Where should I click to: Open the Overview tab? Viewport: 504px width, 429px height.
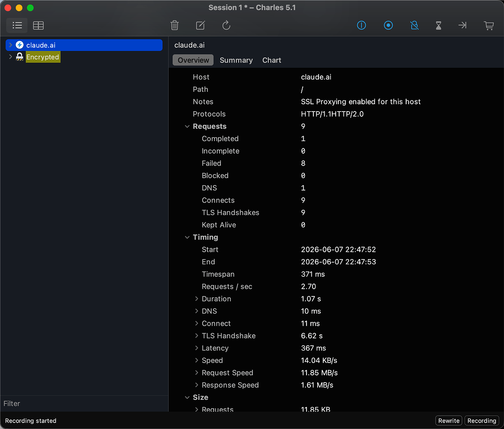click(193, 60)
